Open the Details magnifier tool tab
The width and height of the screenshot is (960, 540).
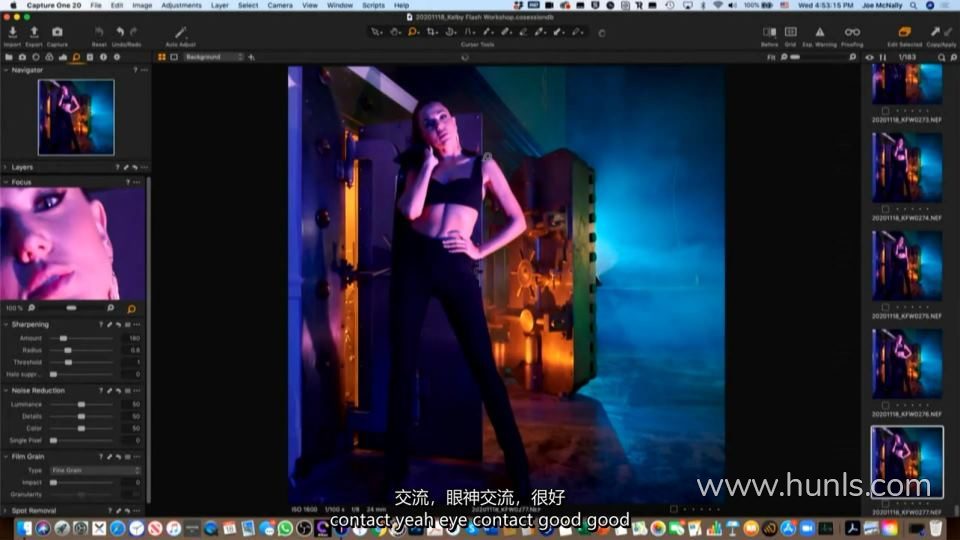(76, 57)
